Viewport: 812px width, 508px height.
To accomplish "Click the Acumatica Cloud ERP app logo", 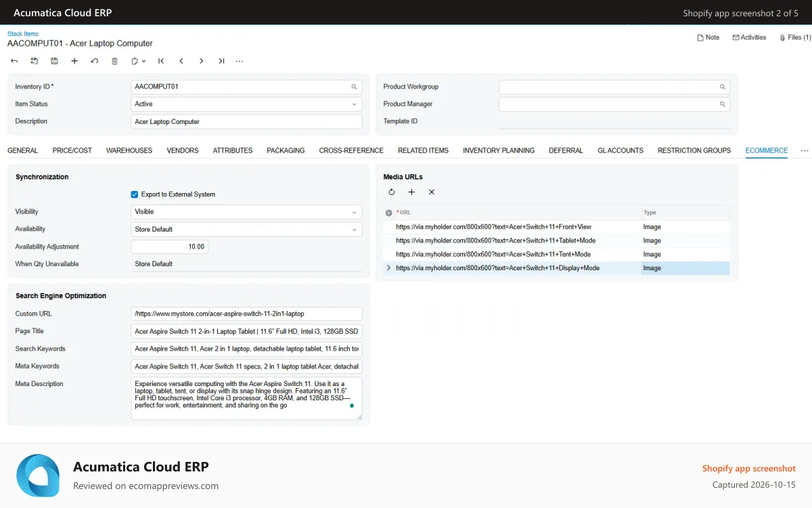I will click(x=38, y=475).
